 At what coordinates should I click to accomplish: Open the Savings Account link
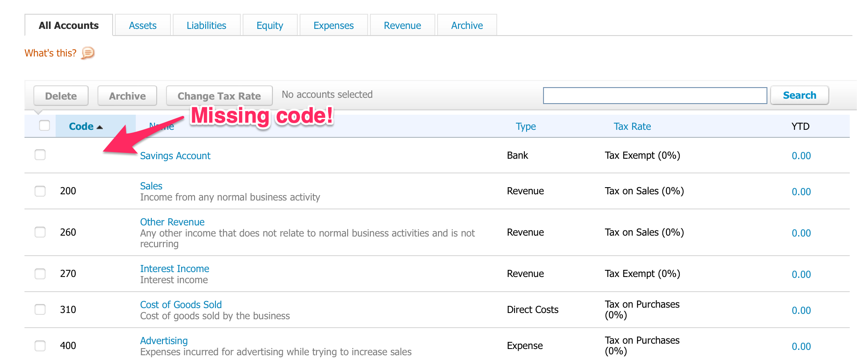[x=175, y=156]
